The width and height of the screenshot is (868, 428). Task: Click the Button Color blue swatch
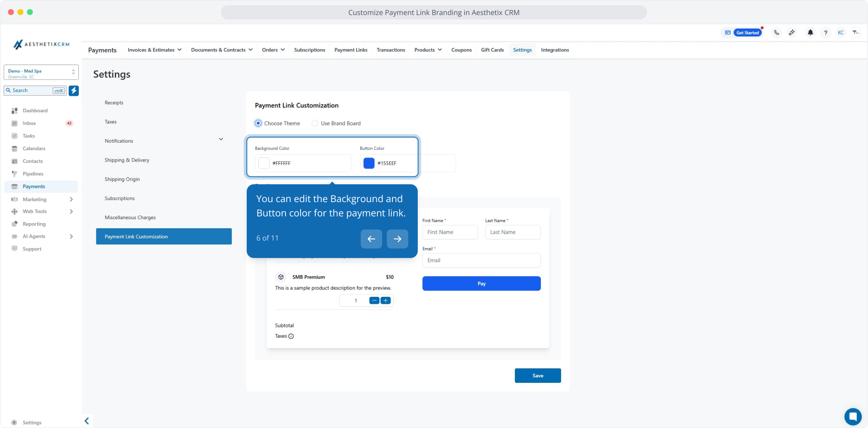[x=369, y=163]
